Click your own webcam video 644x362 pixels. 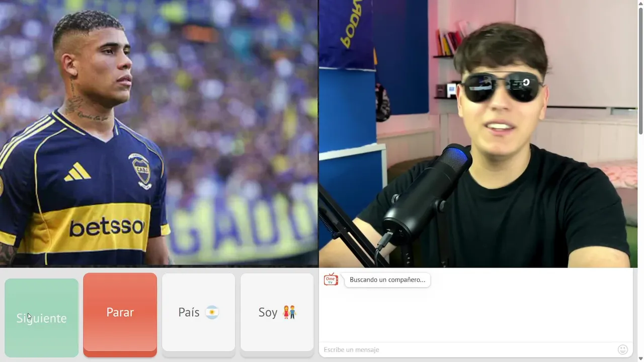pos(478,133)
